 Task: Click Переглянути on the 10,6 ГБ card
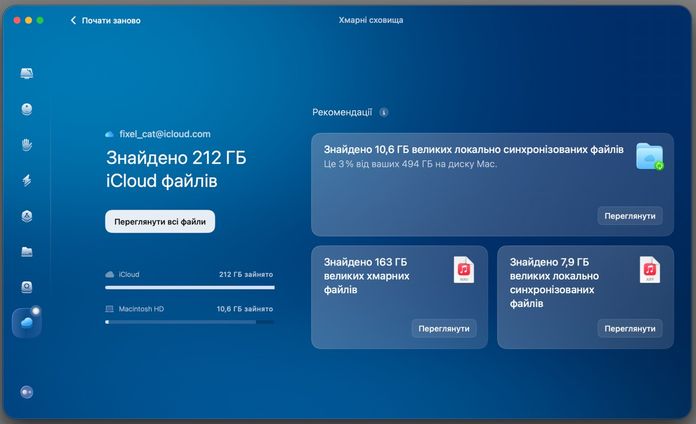[630, 216]
